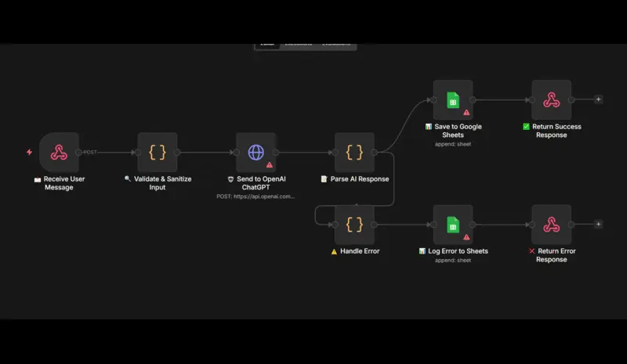The width and height of the screenshot is (627, 364).
Task: Open the Save to Google Sheets node
Action: tap(453, 100)
